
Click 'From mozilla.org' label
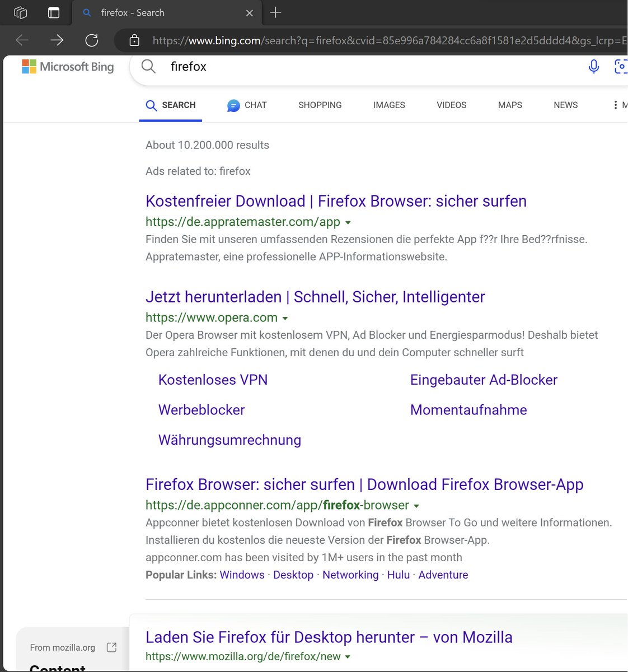point(63,647)
